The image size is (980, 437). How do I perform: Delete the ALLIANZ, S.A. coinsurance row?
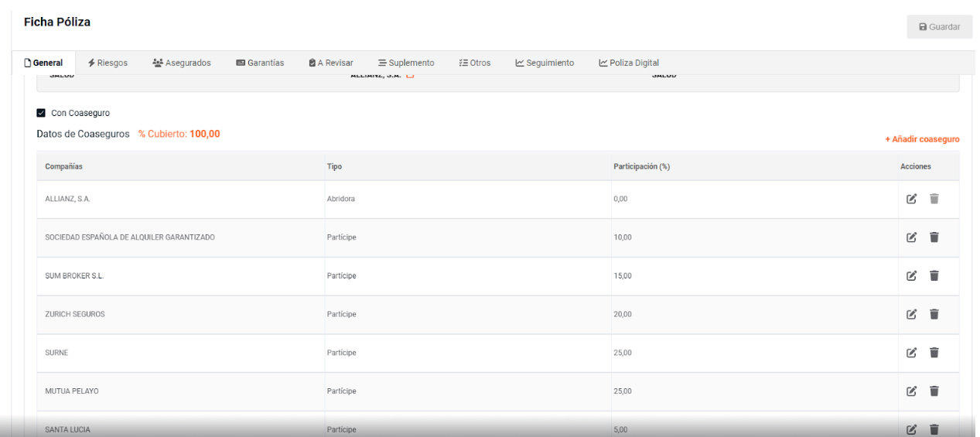coord(934,199)
